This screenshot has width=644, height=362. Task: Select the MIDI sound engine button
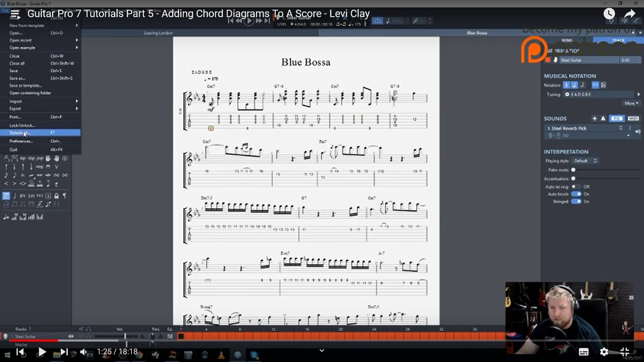[633, 119]
